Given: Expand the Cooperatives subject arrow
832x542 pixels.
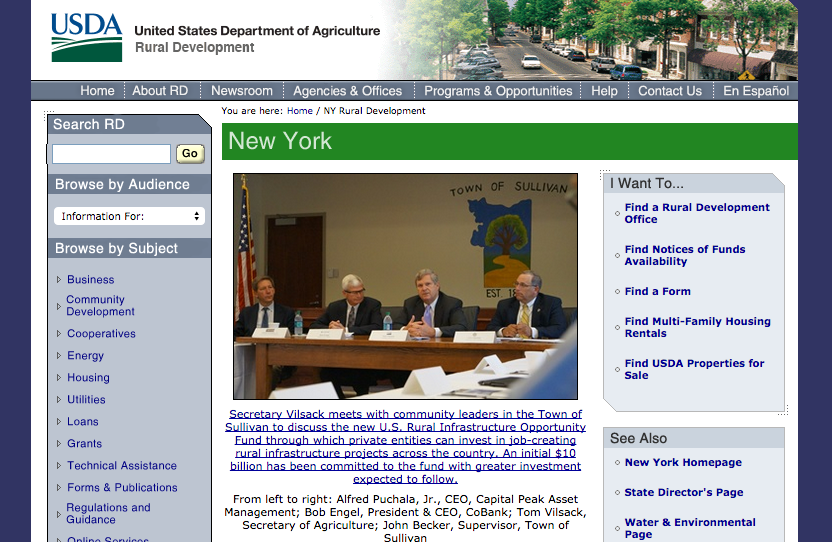Looking at the screenshot, I should point(59,334).
